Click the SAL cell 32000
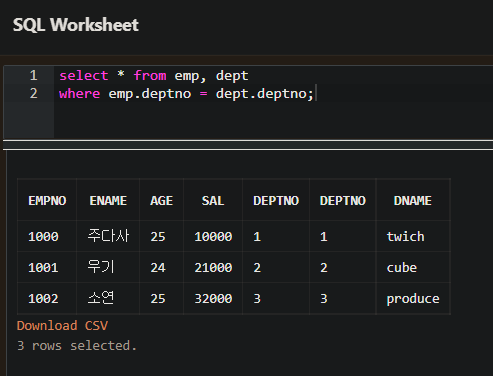Image resolution: width=493 pixels, height=376 pixels. pos(213,298)
